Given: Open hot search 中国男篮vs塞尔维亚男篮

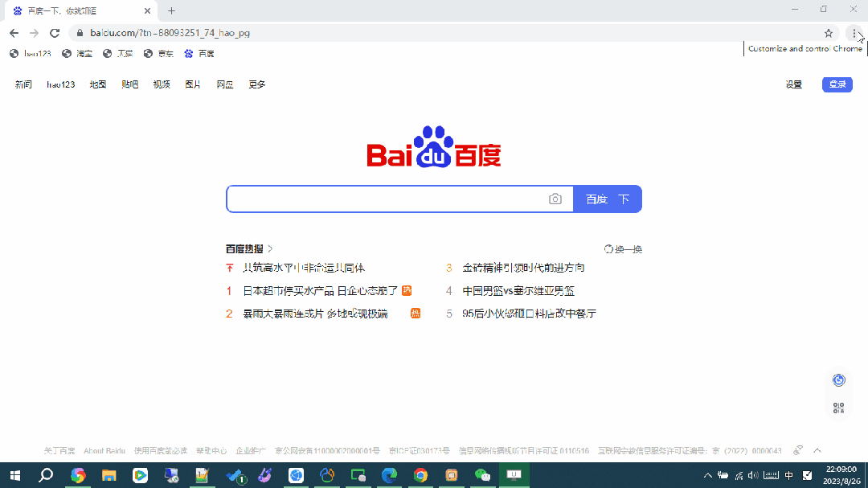Looking at the screenshot, I should [518, 291].
